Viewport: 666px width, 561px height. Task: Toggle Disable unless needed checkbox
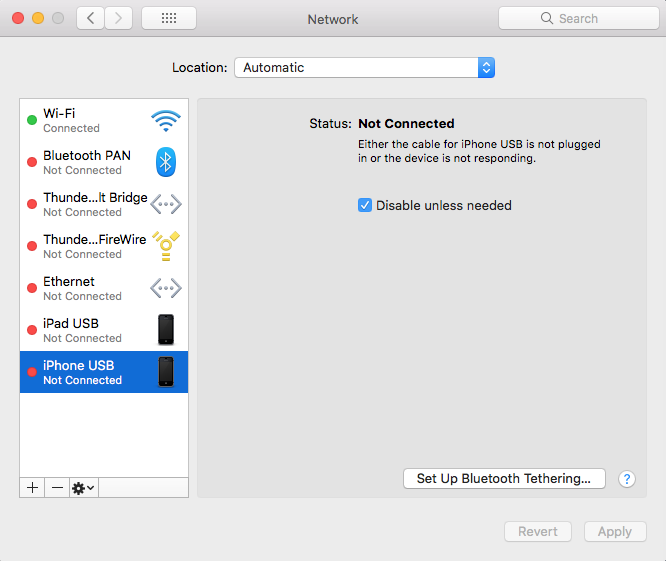click(365, 205)
